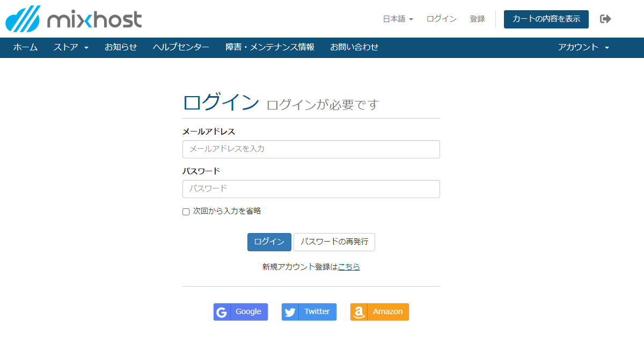Open the 日本語 language dropdown
644x342 pixels.
(398, 19)
